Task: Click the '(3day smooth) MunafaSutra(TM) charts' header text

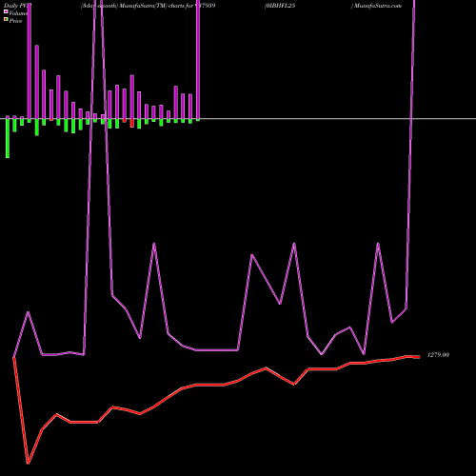Action: tap(132, 6)
